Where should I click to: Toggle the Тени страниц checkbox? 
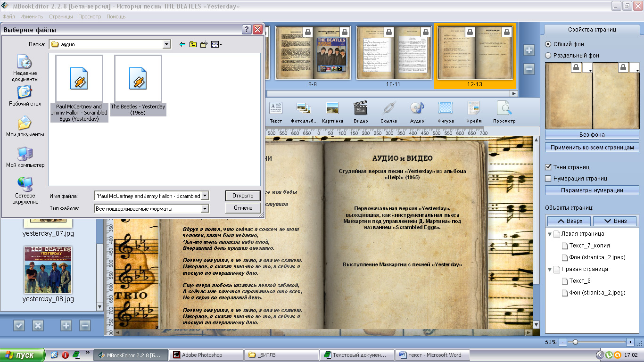click(x=548, y=167)
